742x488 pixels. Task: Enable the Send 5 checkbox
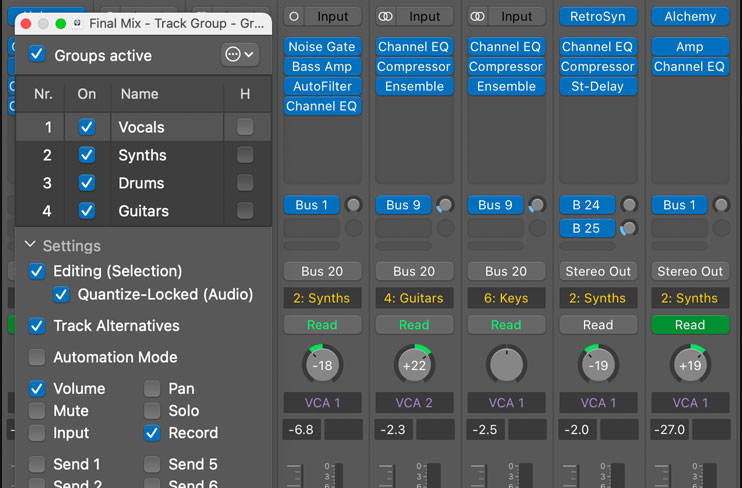(x=152, y=464)
